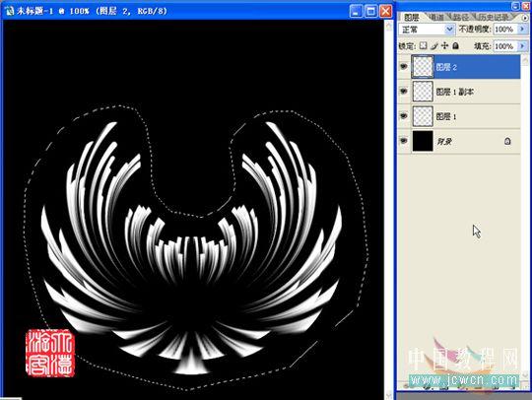Hide 图层 2 with its eye icon

[x=403, y=66]
